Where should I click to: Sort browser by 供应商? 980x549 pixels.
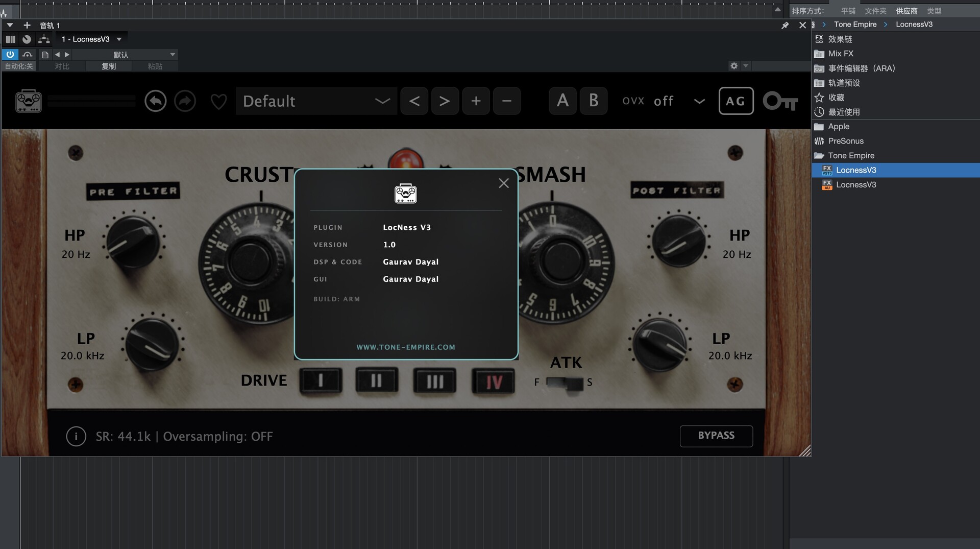click(906, 11)
